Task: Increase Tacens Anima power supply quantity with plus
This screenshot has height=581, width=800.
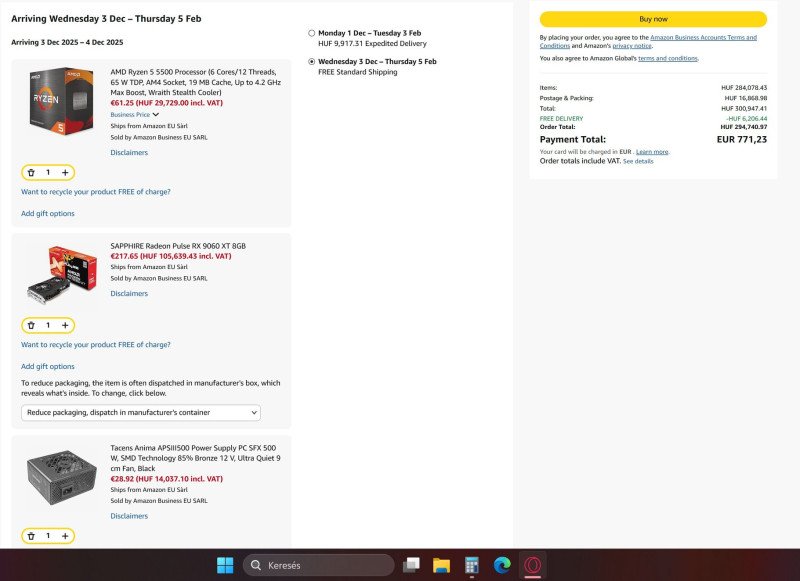Action: pyautogui.click(x=65, y=536)
